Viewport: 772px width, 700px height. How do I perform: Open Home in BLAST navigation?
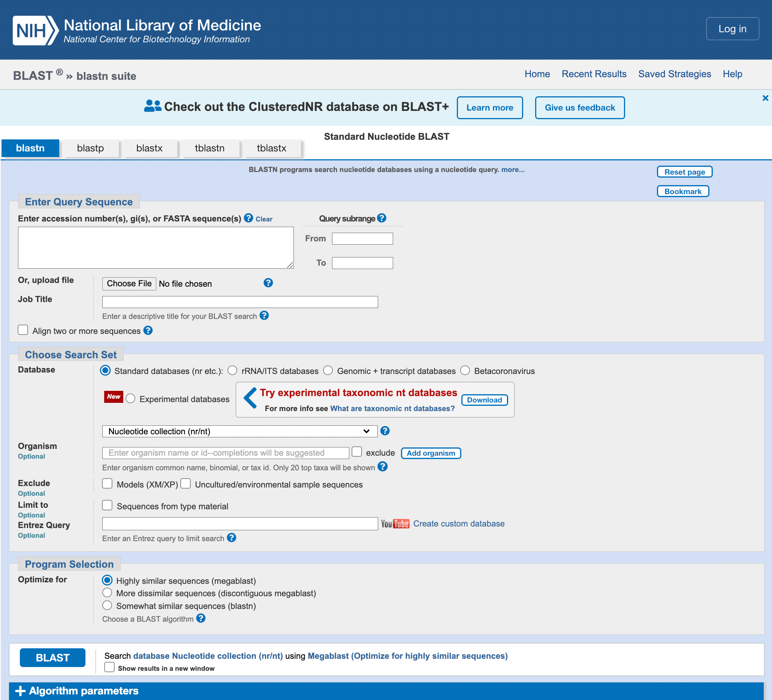tap(537, 74)
